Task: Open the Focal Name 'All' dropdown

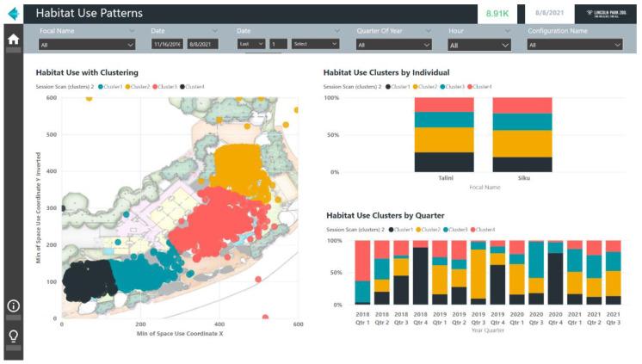Action: [x=86, y=45]
